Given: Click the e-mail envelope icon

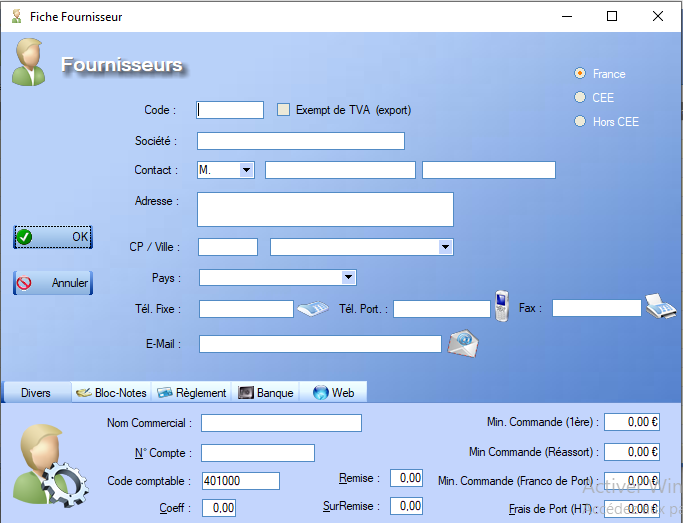Looking at the screenshot, I should 465,343.
